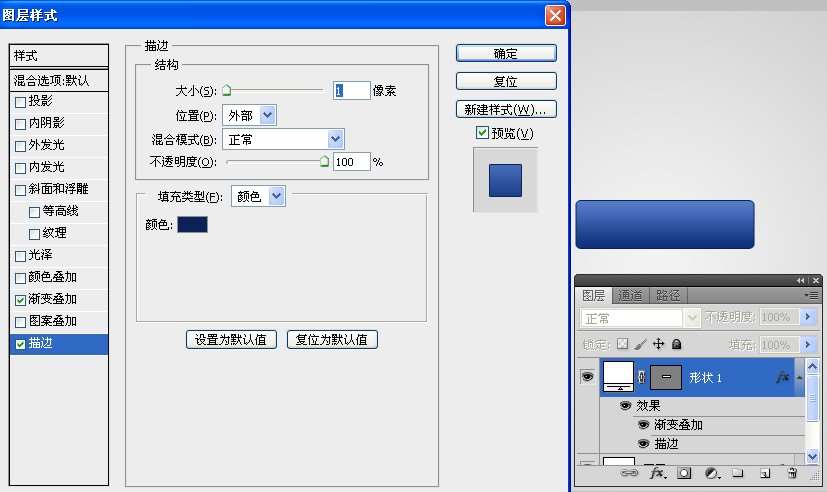The image size is (827, 492).
Task: Open the 混合模式 blend mode dropdown
Action: 283,139
